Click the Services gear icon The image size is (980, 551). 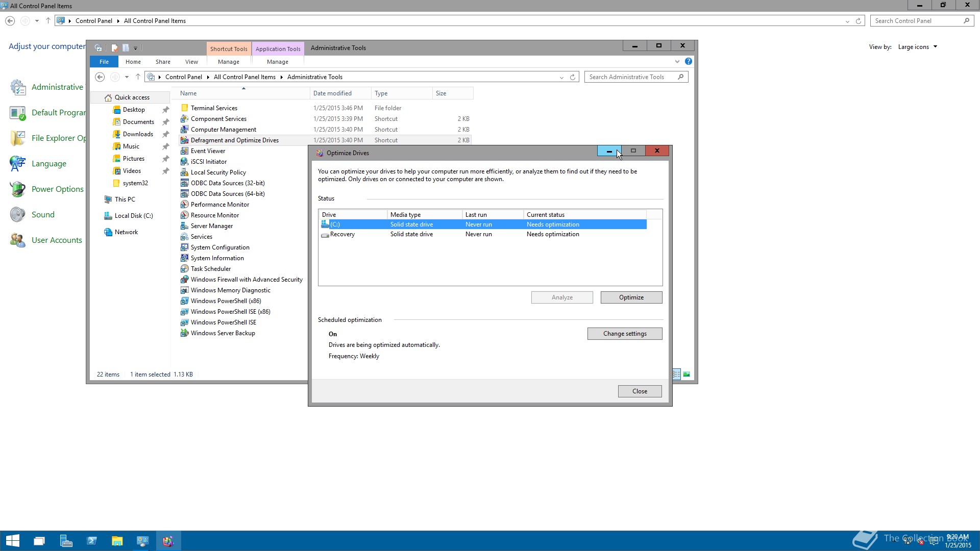click(185, 237)
